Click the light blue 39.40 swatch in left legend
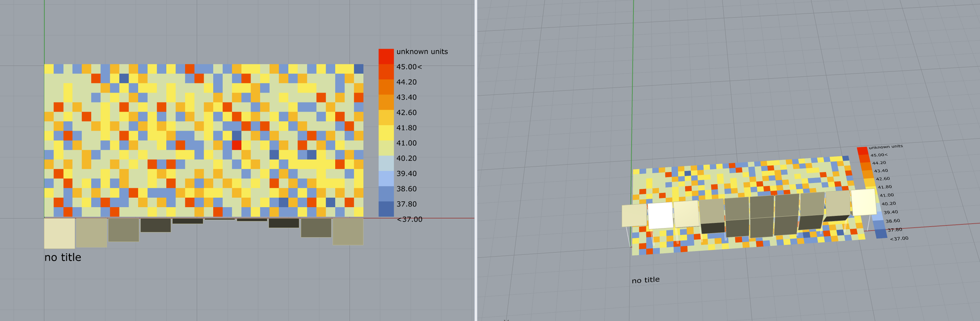Viewport: 980px width, 321px height. coord(386,179)
